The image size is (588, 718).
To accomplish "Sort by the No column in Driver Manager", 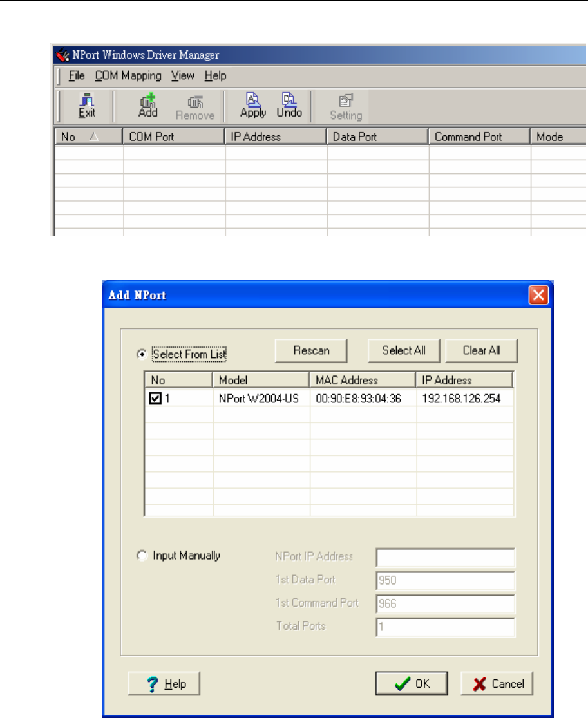I will click(89, 137).
